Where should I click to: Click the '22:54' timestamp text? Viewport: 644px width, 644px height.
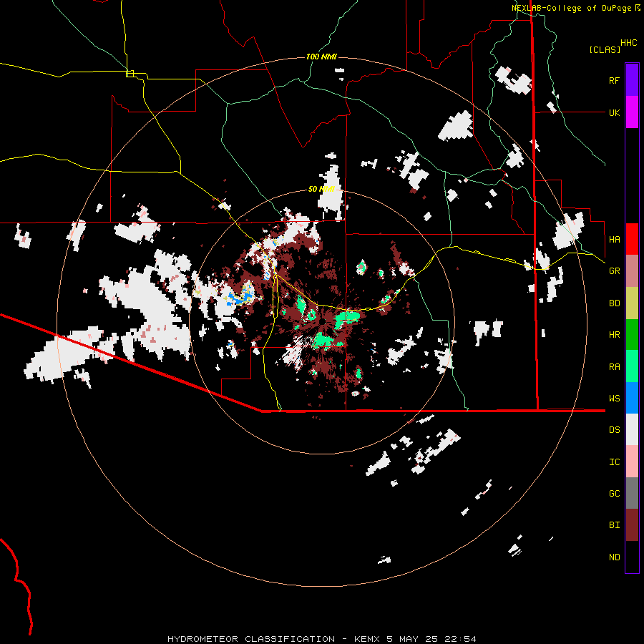tap(461, 639)
